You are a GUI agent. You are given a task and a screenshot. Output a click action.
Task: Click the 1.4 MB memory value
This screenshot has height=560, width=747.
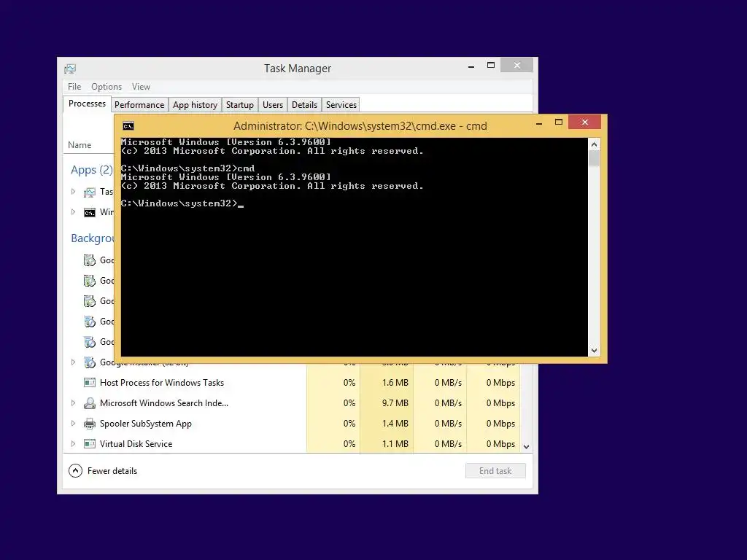(395, 424)
